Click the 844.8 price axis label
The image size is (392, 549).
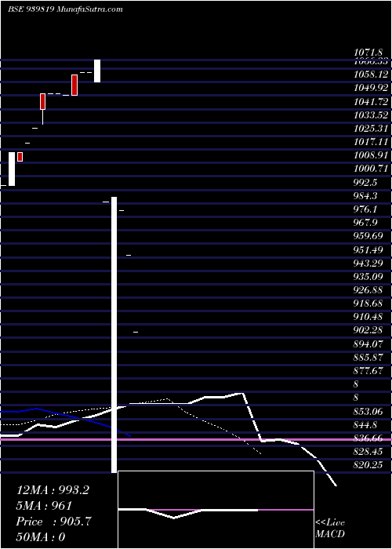coord(365,424)
